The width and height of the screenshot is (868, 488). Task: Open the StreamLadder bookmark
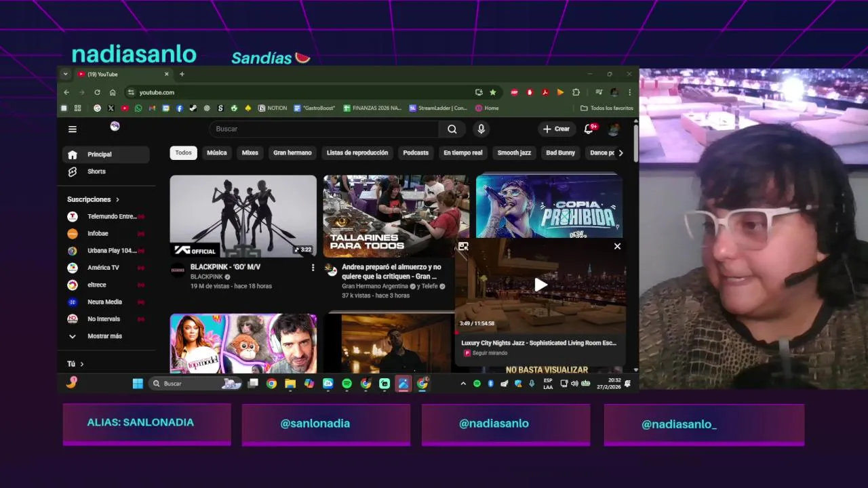(438, 108)
